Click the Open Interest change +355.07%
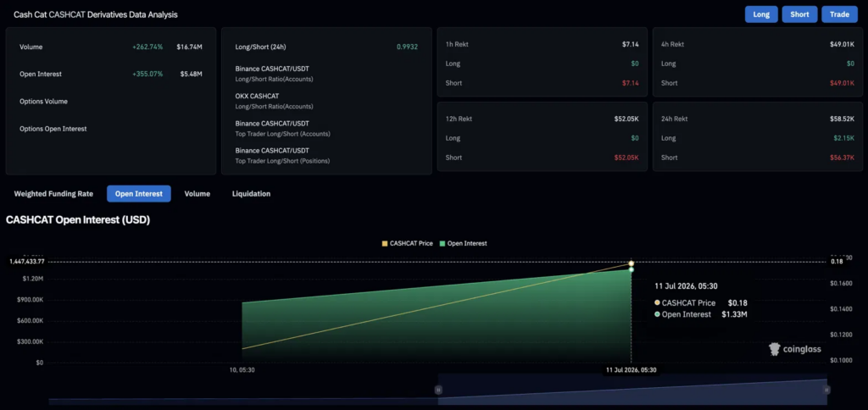 pos(147,75)
